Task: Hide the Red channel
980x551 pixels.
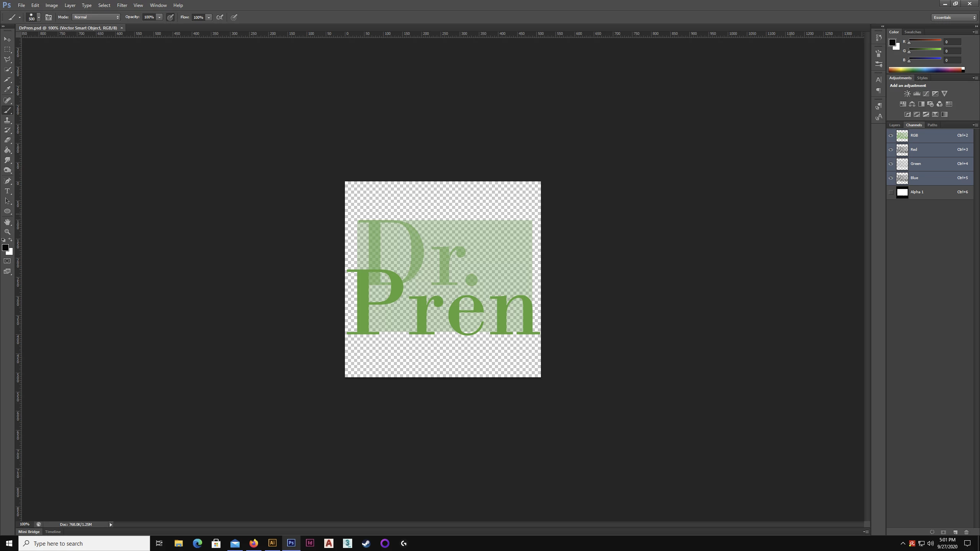Action: pyautogui.click(x=891, y=150)
